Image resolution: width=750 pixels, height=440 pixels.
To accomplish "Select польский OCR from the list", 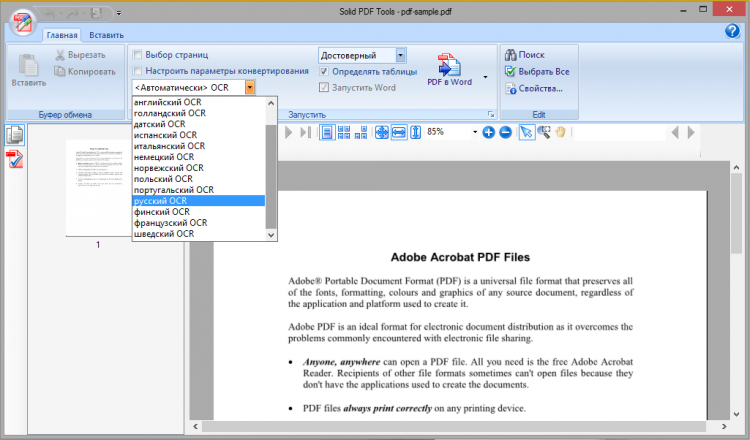I will click(199, 179).
